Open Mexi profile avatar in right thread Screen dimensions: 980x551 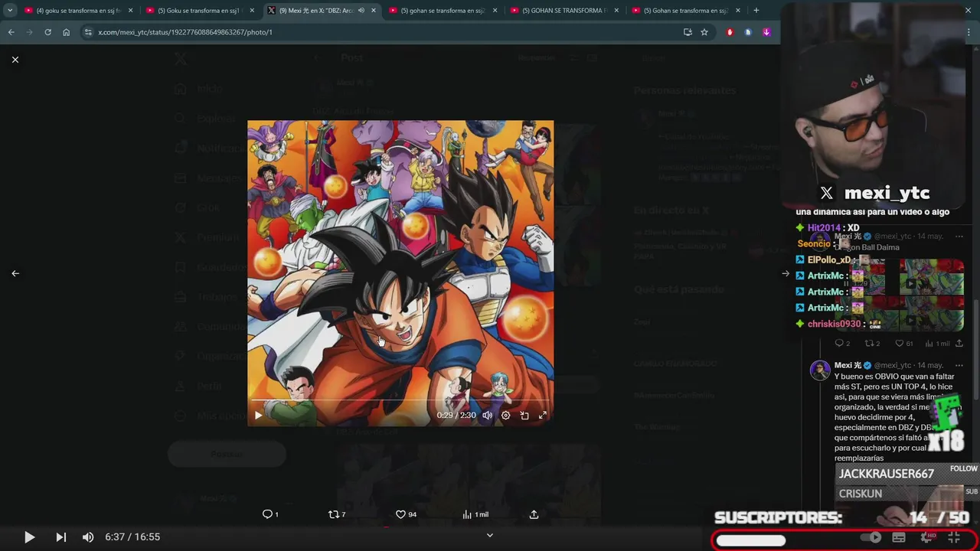coord(820,370)
